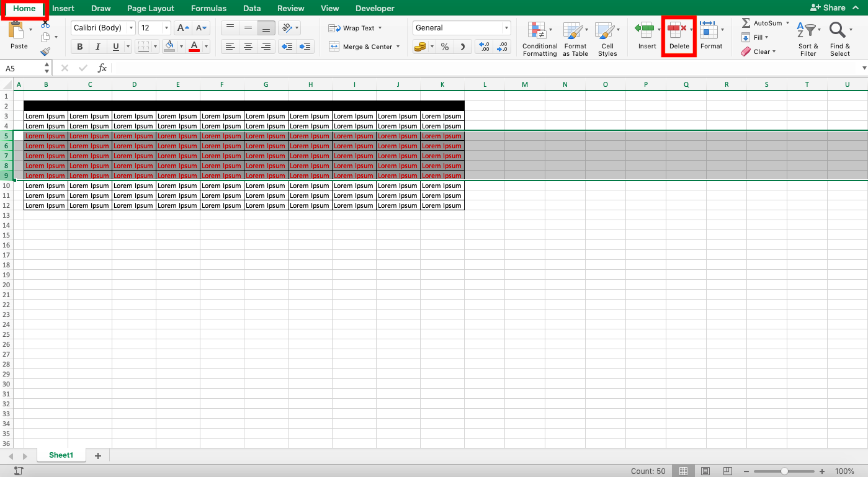Apply the comma style
The width and height of the screenshot is (868, 477).
[x=463, y=47]
